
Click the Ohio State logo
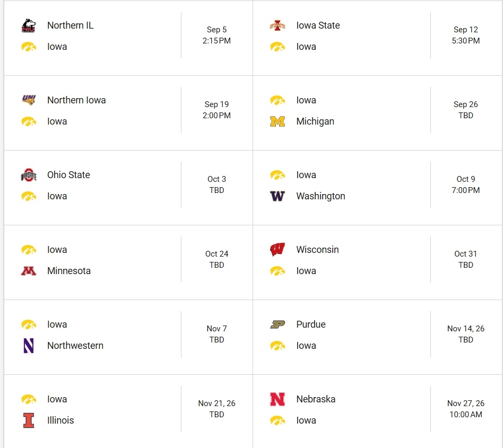point(29,175)
